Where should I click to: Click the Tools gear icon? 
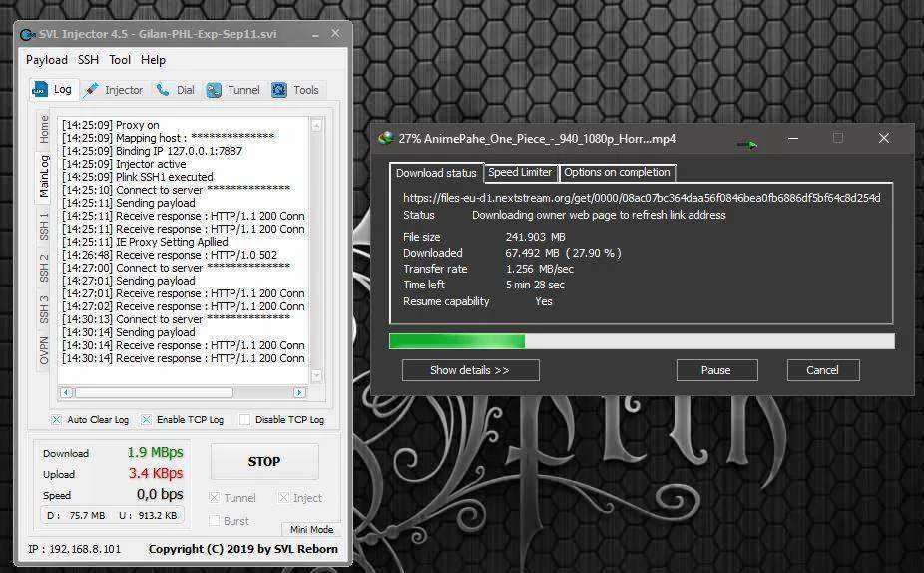click(x=278, y=90)
